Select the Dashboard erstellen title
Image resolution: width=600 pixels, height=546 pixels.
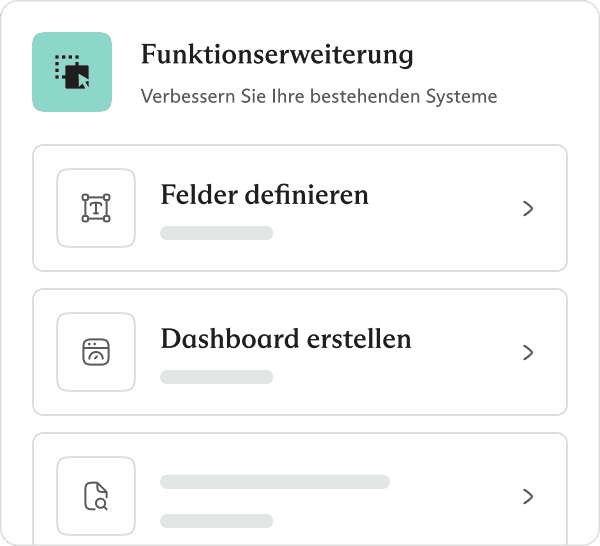pos(285,338)
